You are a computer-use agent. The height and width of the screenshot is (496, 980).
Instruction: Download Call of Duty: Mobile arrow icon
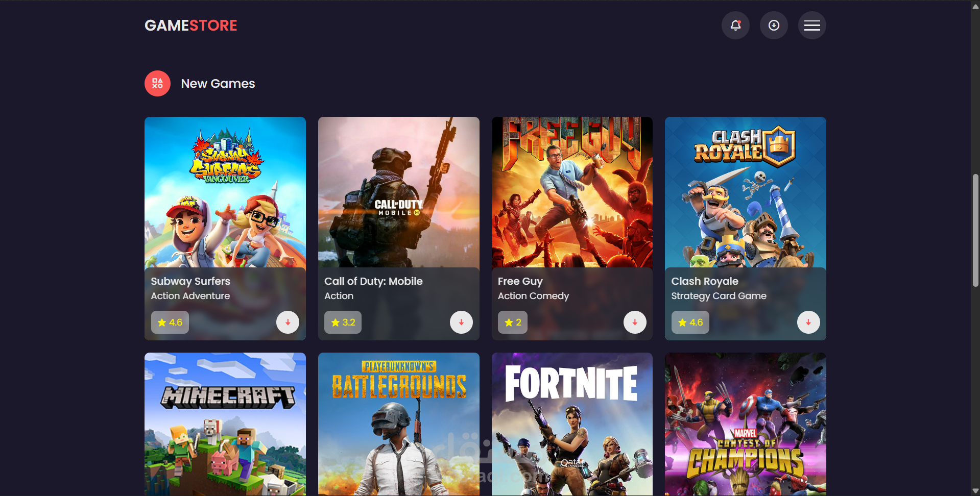point(461,323)
